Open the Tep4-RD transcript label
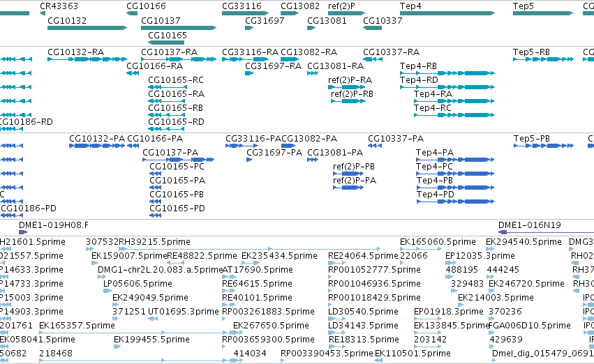Viewport: 594px width, 364px height. (x=419, y=79)
